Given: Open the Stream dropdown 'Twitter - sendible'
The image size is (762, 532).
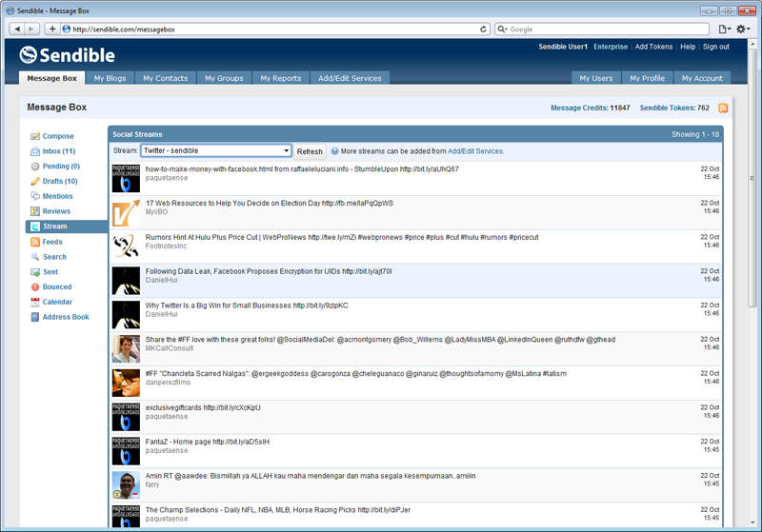Looking at the screenshot, I should coord(216,150).
